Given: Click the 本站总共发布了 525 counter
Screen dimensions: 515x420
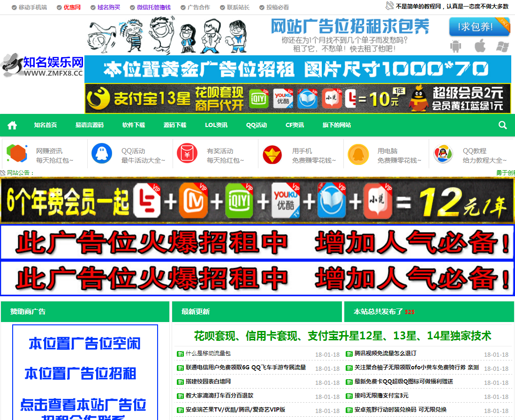Looking at the screenshot, I should pyautogui.click(x=384, y=312).
